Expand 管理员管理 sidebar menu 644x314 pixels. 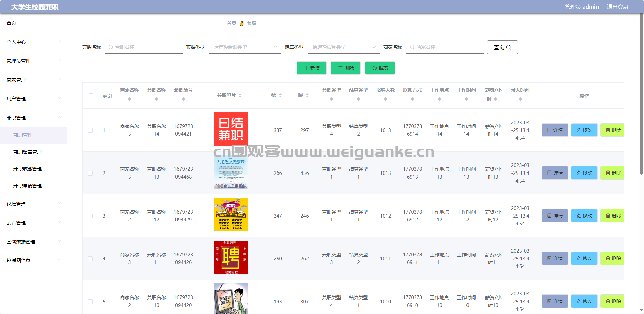coord(34,61)
